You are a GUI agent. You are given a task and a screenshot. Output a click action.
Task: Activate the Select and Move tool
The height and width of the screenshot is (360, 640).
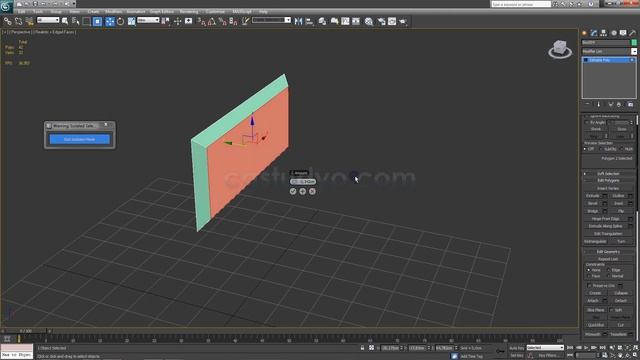[x=110, y=21]
